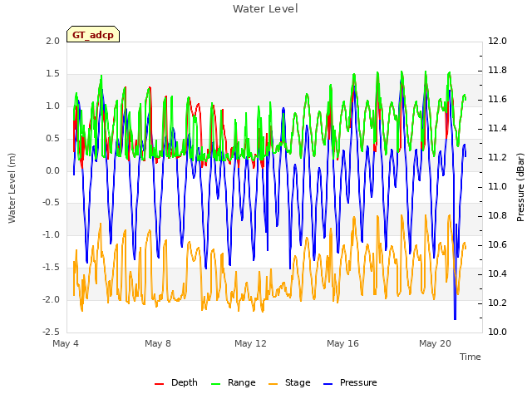Screen dimensions: 532x399
Task: Click the red Depth legend swatch
Action: pos(159,384)
